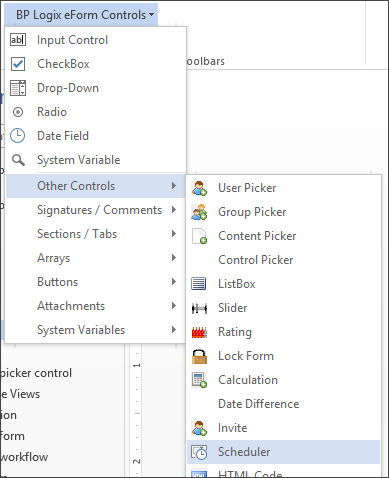Insert a Radio button control
The width and height of the screenshot is (389, 478).
coord(96,112)
